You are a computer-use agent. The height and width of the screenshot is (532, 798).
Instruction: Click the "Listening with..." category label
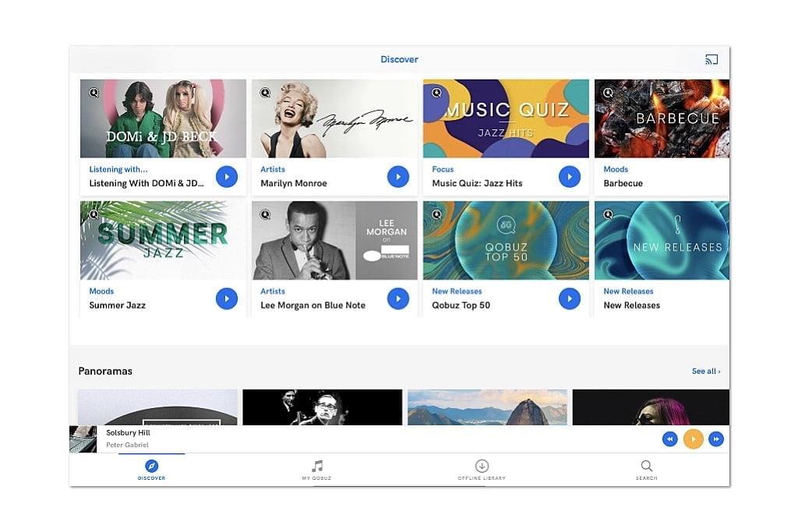point(118,169)
